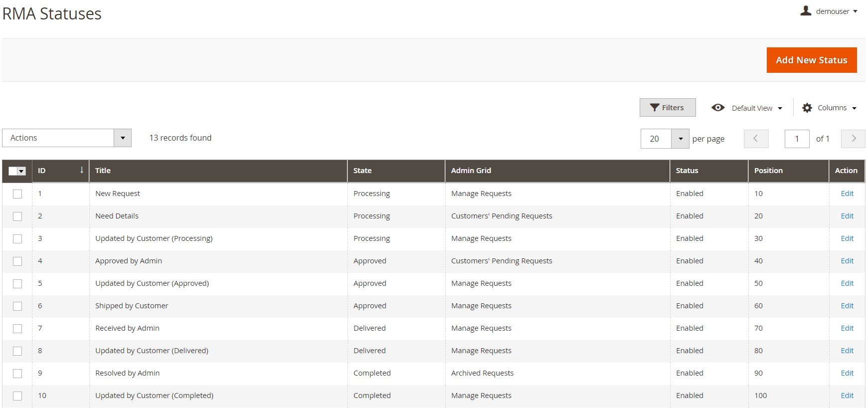Edit the New Request status

point(847,194)
